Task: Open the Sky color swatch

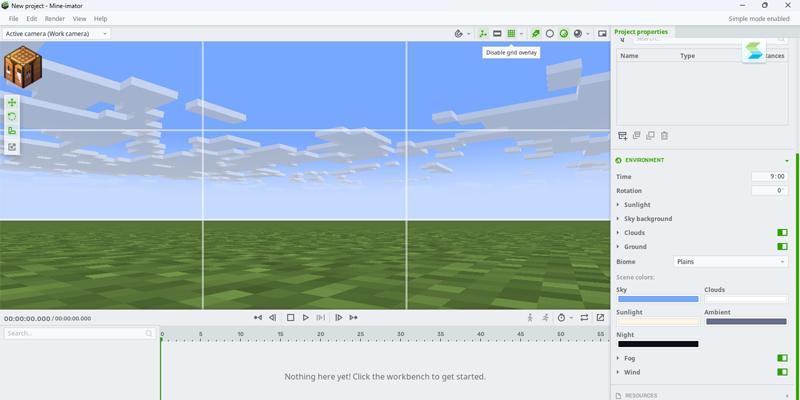Action: [x=658, y=299]
